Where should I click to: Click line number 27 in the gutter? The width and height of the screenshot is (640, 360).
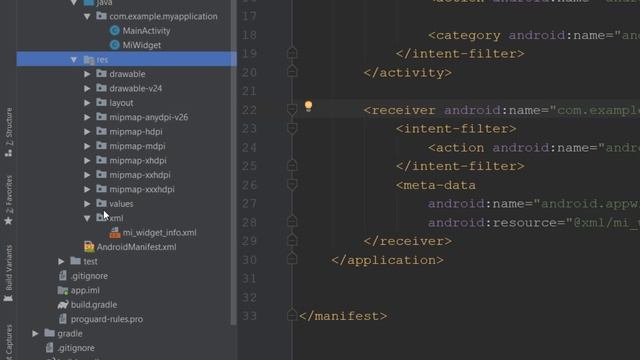coord(249,204)
